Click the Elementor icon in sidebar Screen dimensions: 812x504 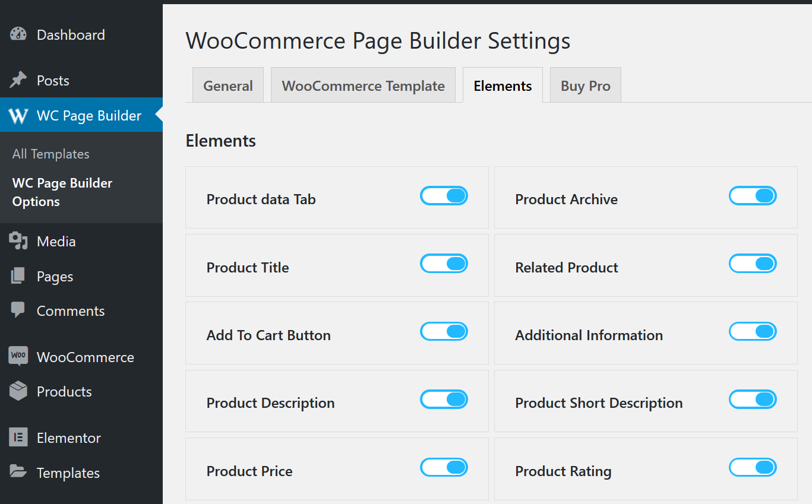[x=18, y=438]
